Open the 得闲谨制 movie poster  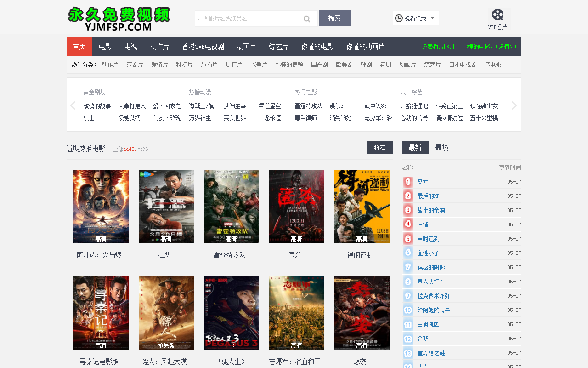pos(362,207)
